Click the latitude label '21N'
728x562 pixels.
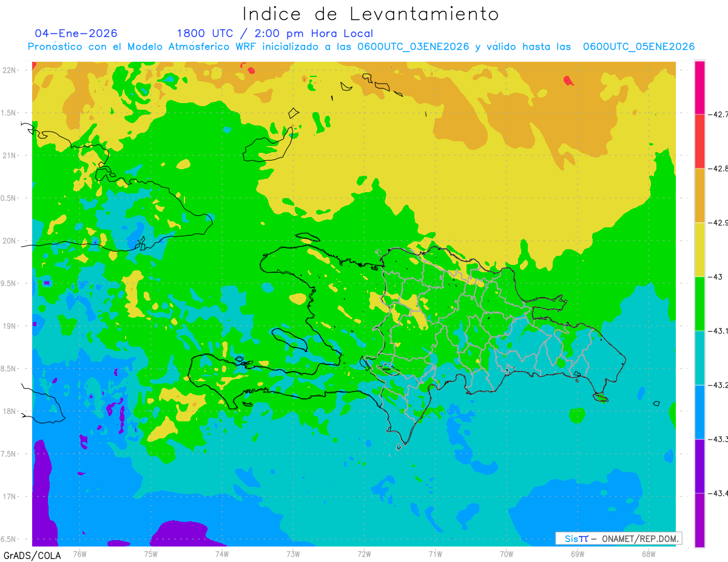[x=10, y=155]
